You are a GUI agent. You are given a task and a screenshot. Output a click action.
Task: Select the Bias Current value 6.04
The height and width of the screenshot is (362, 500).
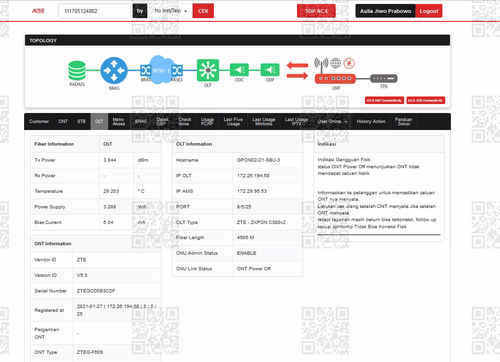click(108, 222)
